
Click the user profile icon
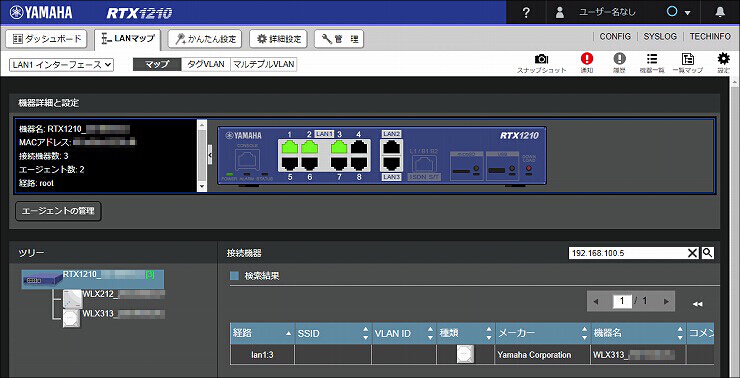pyautogui.click(x=560, y=13)
